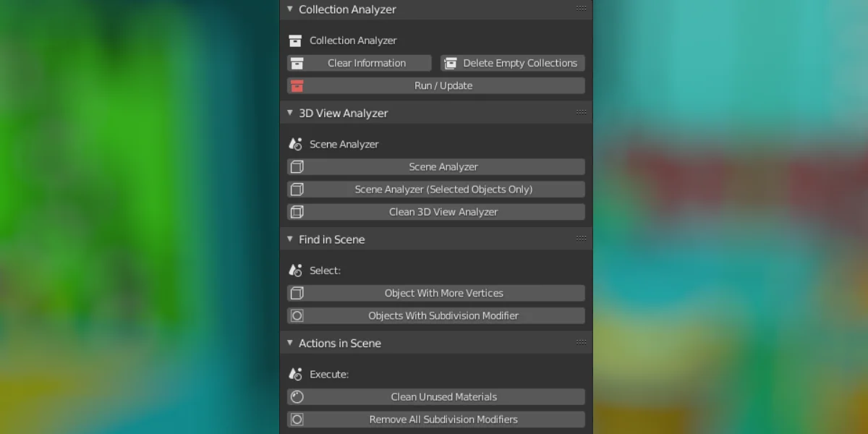Image resolution: width=868 pixels, height=434 pixels.
Task: Click the scene icon next to the Execute label
Action: [295, 374]
